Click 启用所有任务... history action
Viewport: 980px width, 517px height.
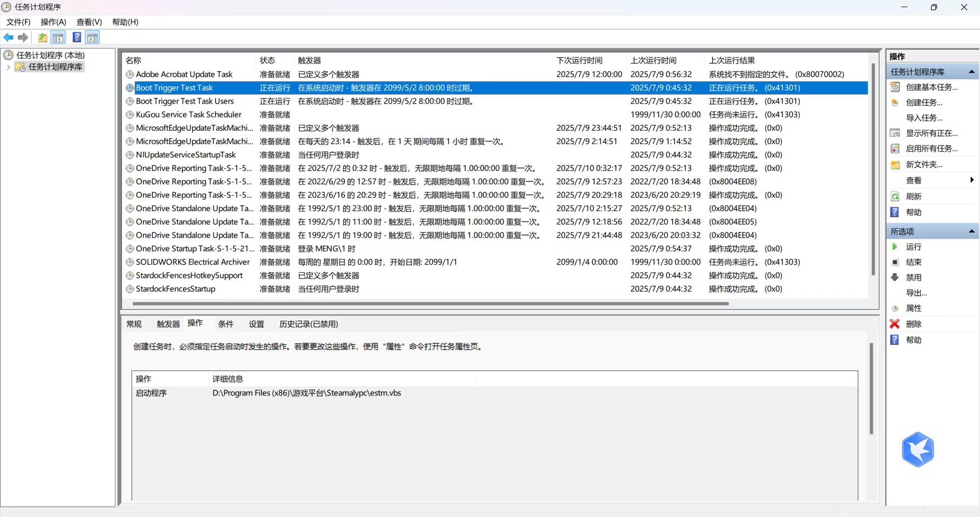(x=931, y=148)
